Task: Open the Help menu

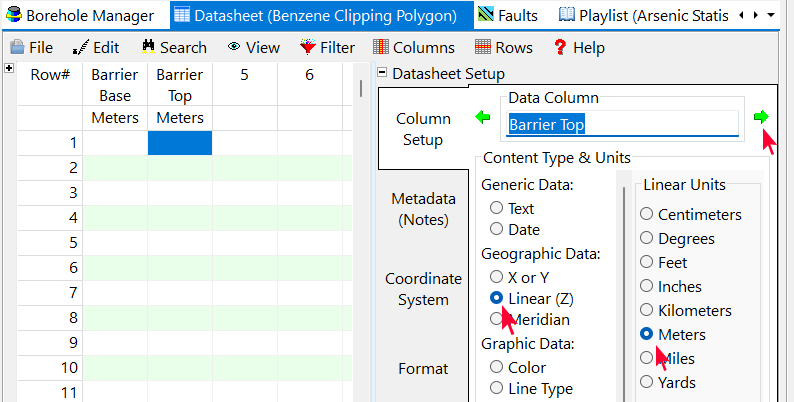Action: pyautogui.click(x=578, y=47)
